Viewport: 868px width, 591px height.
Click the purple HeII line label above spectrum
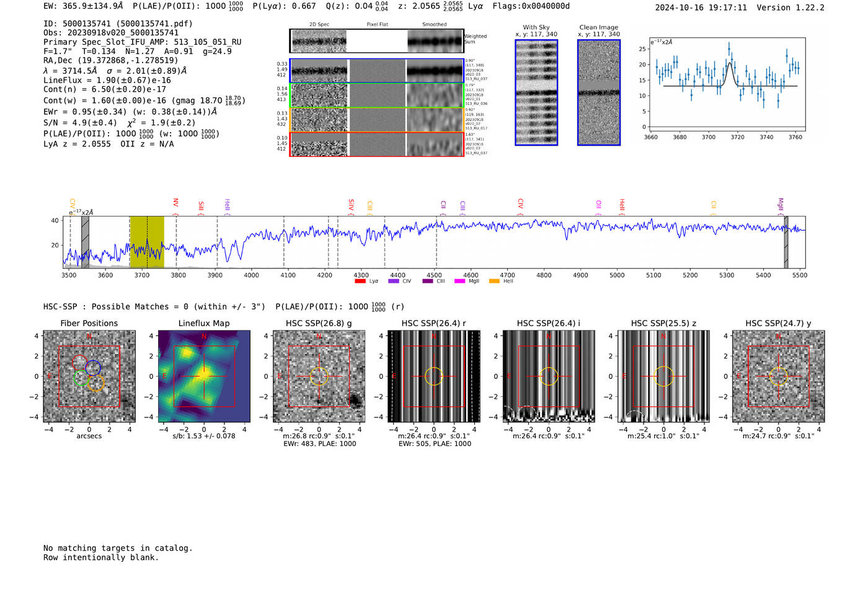[x=227, y=205]
